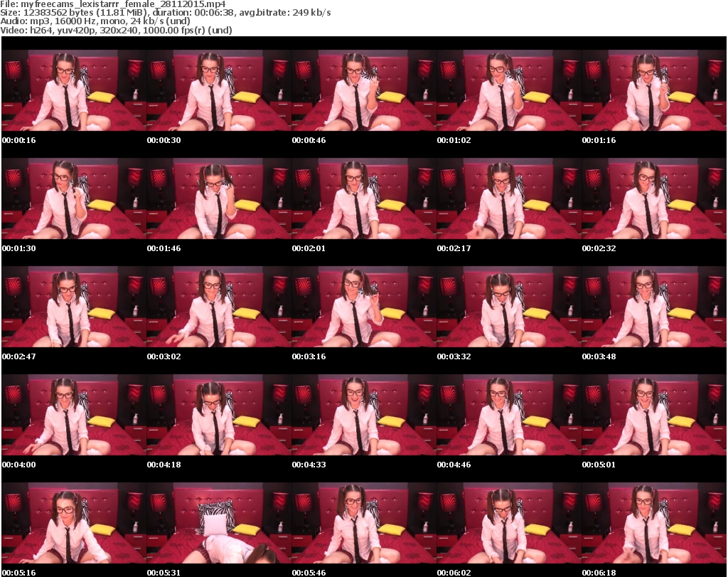The width and height of the screenshot is (728, 577).
Task: Select the thumbnail at 00:00:30
Action: 219,90
